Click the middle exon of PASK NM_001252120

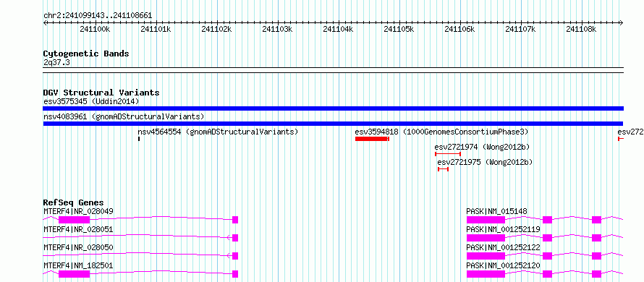click(548, 274)
